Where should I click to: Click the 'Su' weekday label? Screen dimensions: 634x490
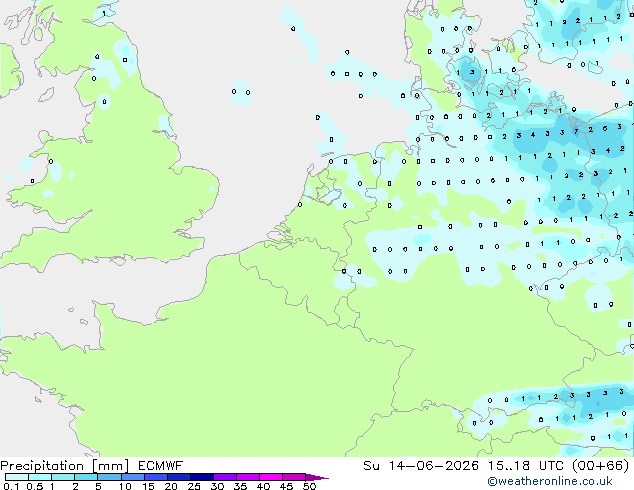(x=371, y=466)
